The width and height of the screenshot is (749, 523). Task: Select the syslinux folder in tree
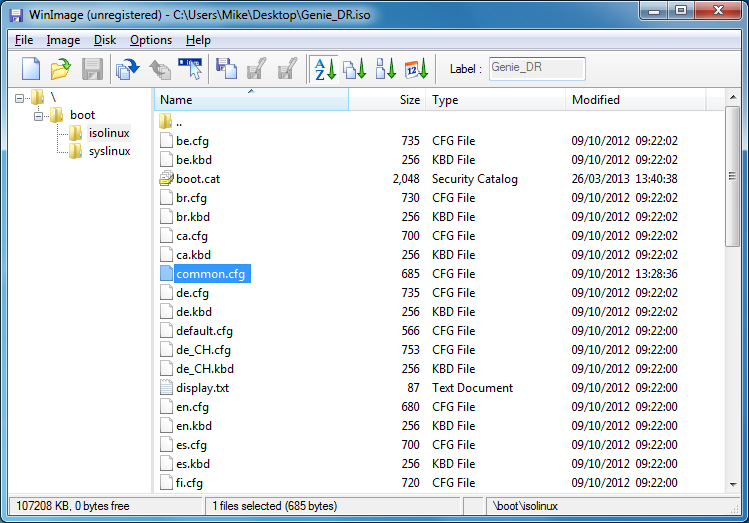pos(109,151)
